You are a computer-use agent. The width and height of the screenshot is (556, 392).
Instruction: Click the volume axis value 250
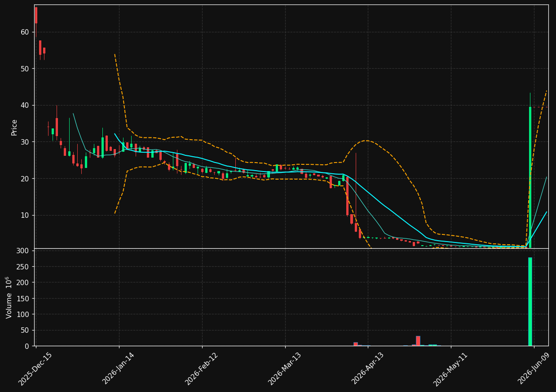[22, 267]
